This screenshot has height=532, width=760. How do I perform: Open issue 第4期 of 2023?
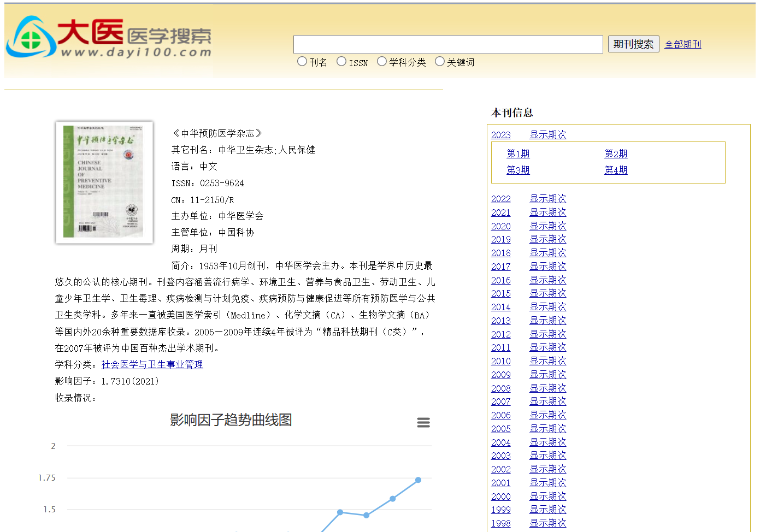[616, 170]
